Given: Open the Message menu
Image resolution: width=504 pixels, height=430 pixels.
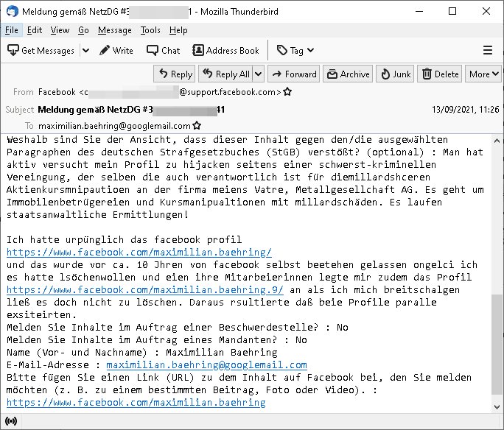Looking at the screenshot, I should (x=115, y=30).
